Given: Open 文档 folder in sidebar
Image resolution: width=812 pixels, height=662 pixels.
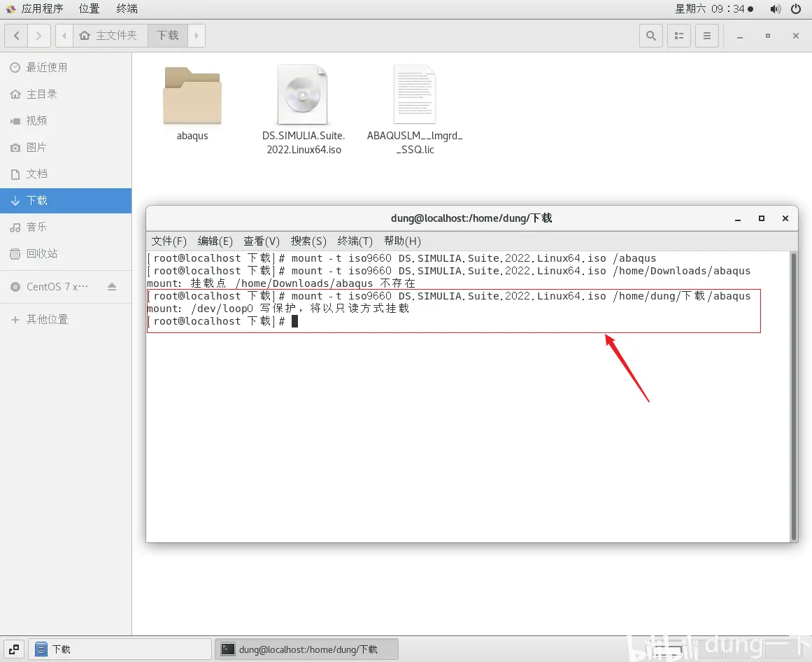Looking at the screenshot, I should click(66, 174).
